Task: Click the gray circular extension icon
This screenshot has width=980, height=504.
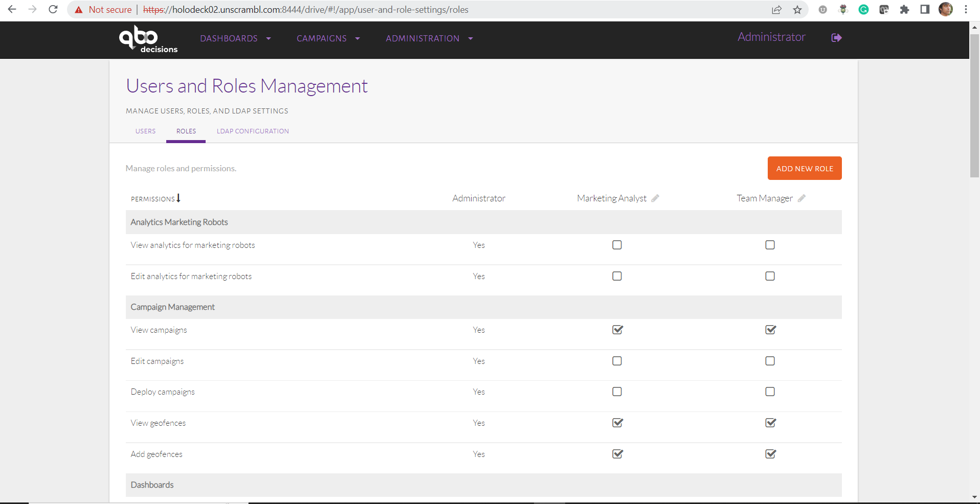Action: (822, 10)
